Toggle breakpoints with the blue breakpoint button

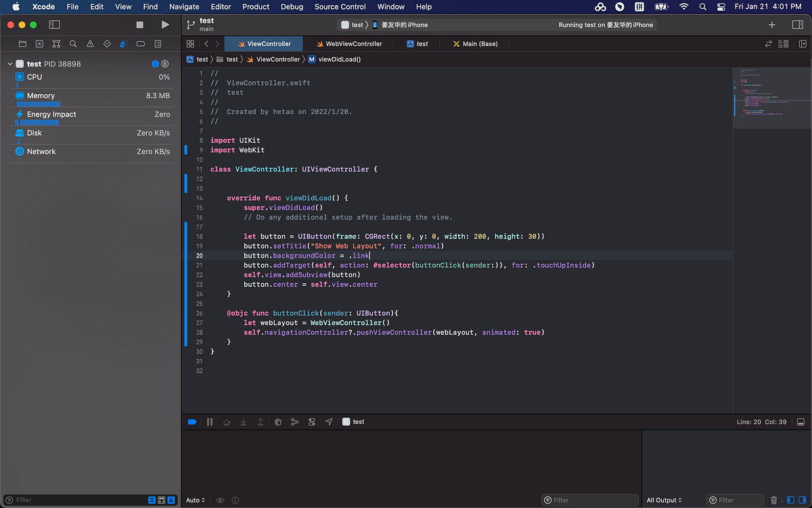[191, 421]
